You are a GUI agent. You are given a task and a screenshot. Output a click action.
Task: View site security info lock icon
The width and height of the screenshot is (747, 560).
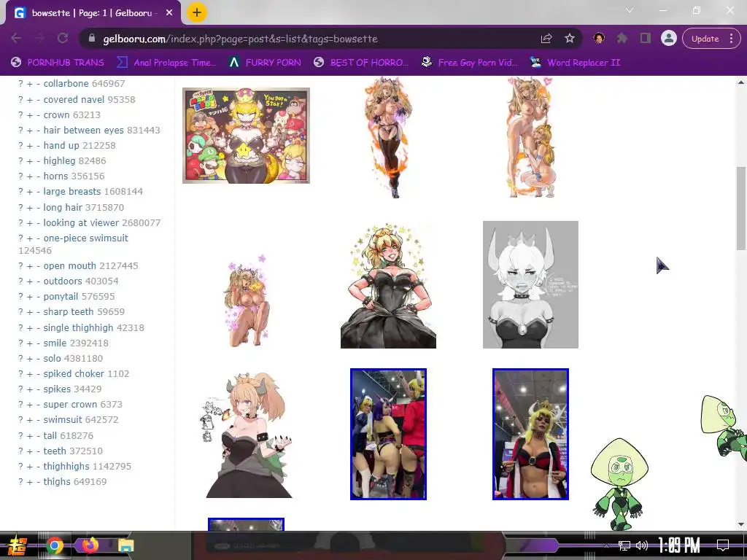[92, 39]
